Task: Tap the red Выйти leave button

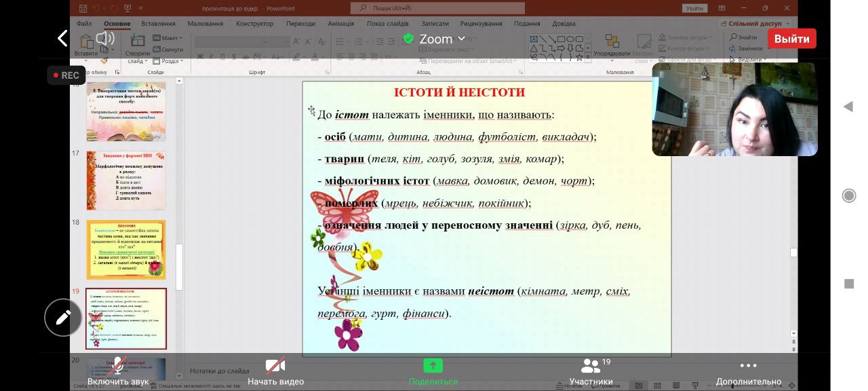Action: (791, 39)
